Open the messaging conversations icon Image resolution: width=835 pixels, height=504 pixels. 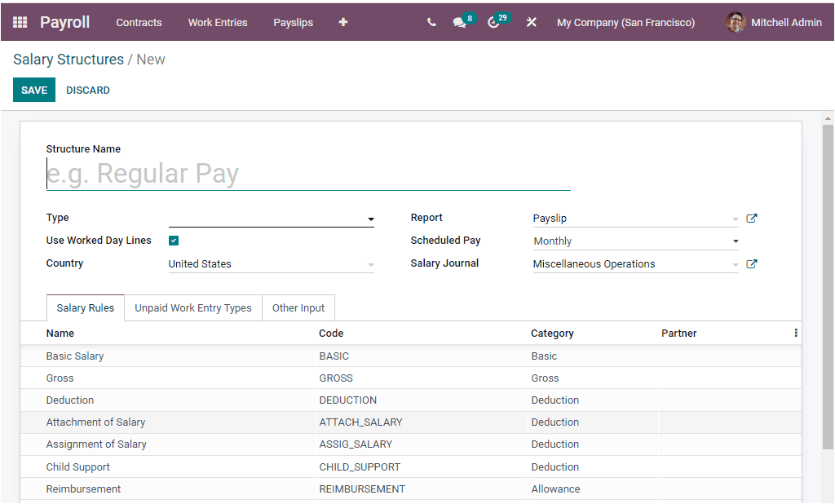click(459, 22)
